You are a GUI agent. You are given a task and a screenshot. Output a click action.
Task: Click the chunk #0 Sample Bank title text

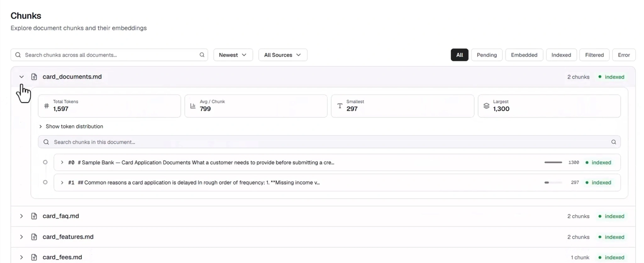[x=206, y=163]
